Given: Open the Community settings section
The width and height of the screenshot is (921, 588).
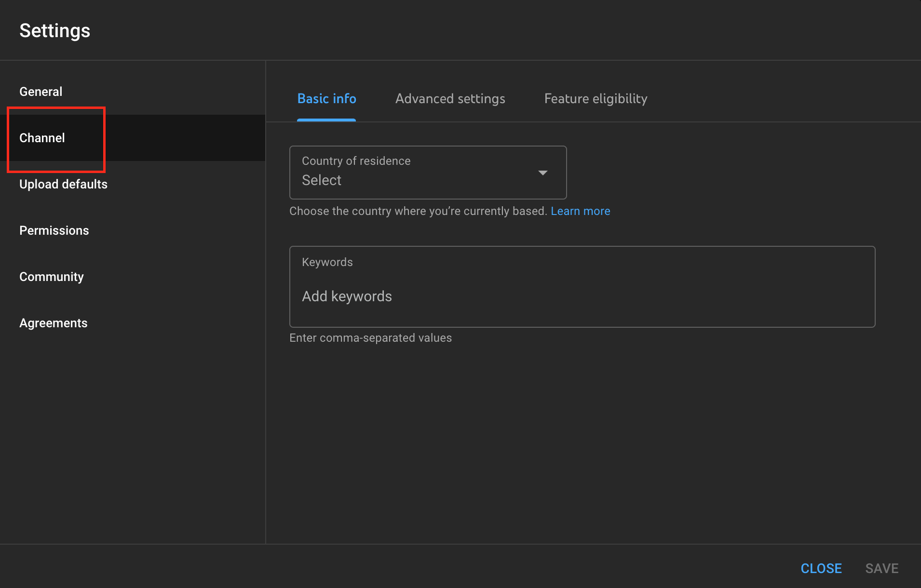Looking at the screenshot, I should (x=133, y=277).
